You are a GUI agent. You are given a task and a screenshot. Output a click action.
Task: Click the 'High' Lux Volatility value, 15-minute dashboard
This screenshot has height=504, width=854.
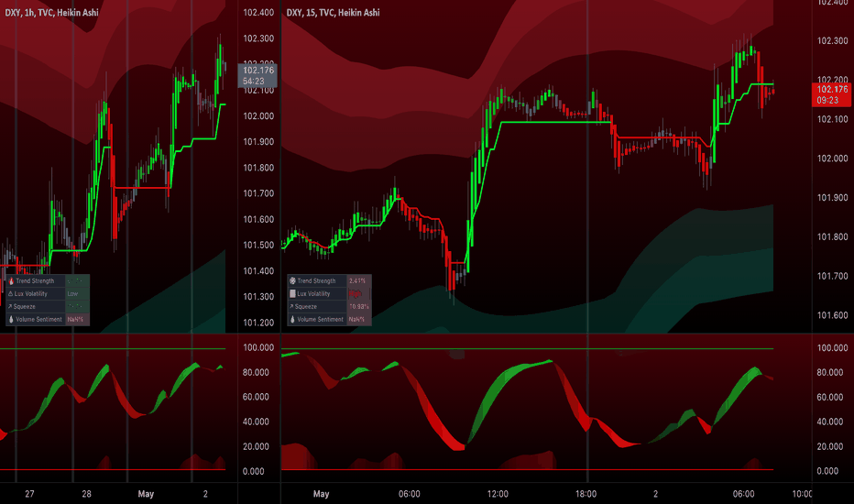356,293
